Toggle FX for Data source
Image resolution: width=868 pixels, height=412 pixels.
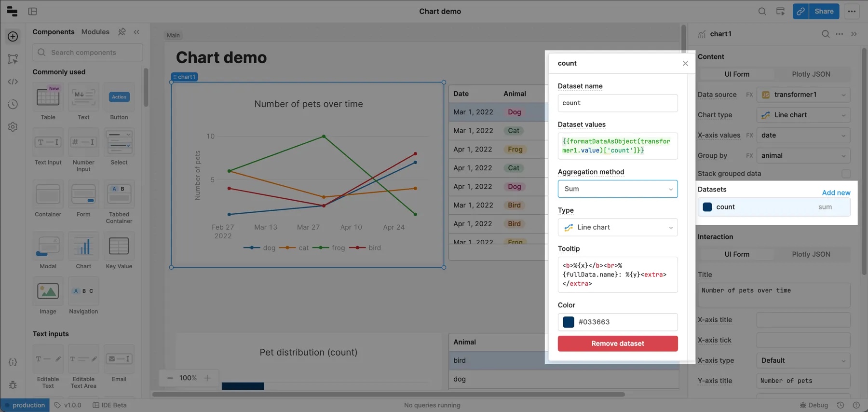[x=749, y=95]
